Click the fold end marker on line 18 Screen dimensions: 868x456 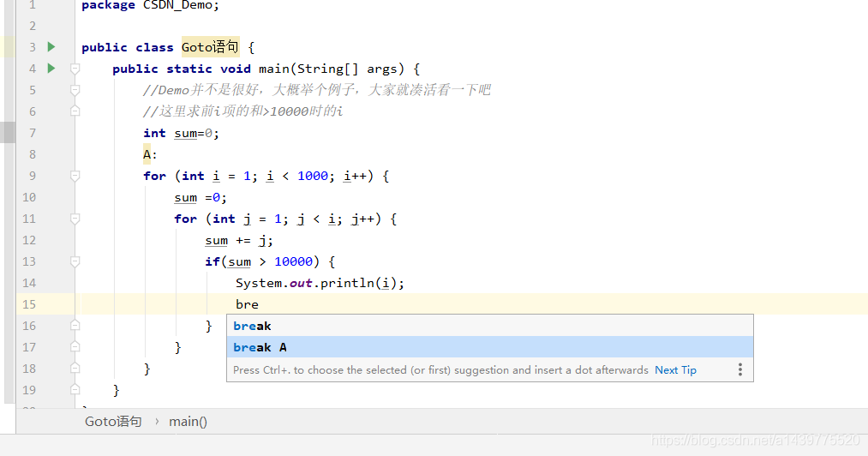tap(75, 369)
